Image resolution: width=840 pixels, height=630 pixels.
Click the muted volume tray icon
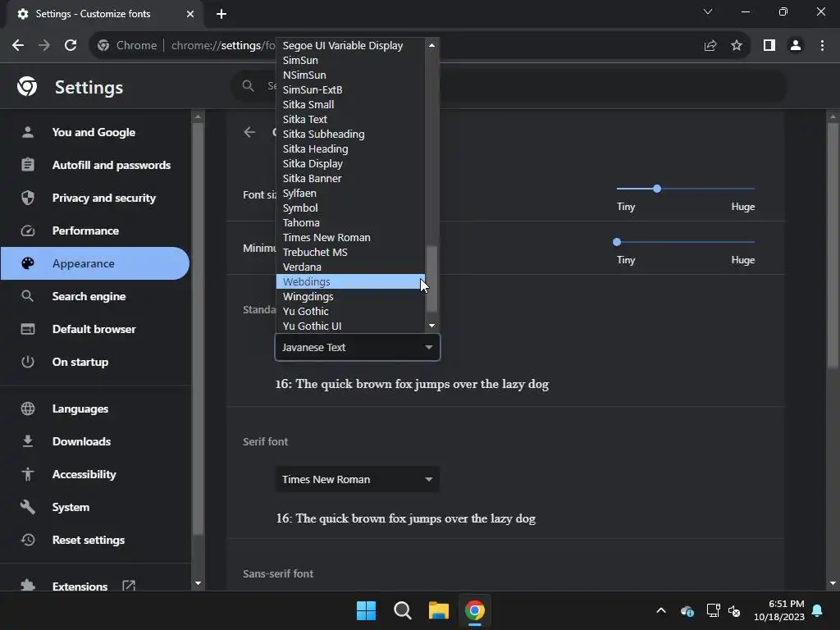[734, 610]
